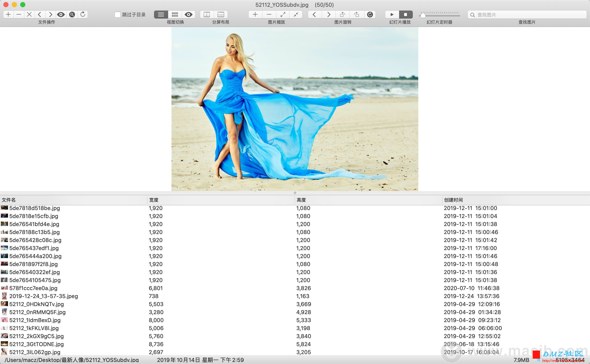Select file 5de76540322ef.jpg

(34, 272)
